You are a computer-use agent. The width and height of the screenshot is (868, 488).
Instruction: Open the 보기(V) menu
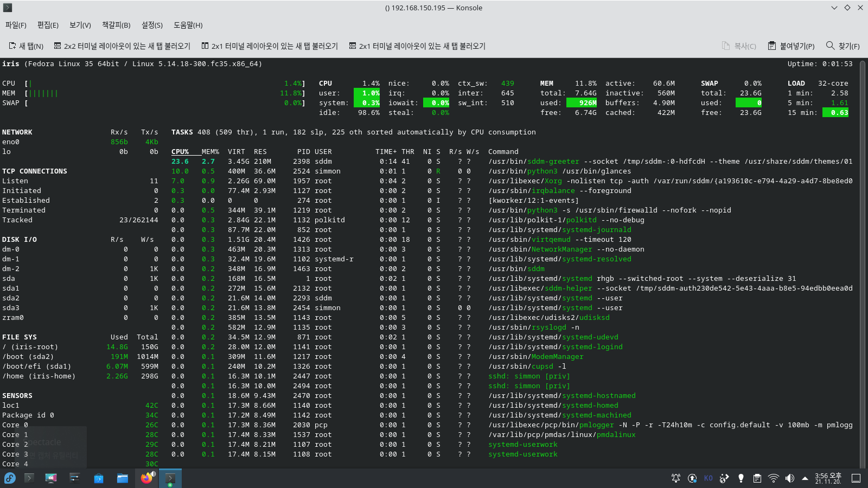80,25
